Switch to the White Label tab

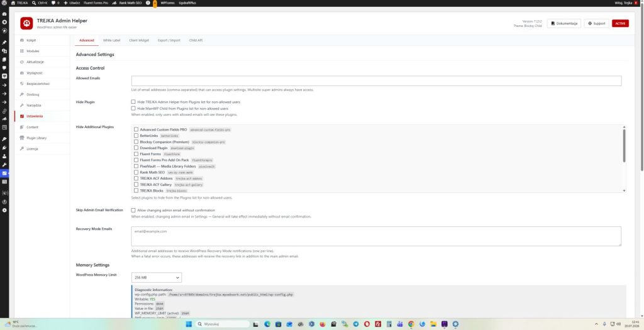coord(111,40)
